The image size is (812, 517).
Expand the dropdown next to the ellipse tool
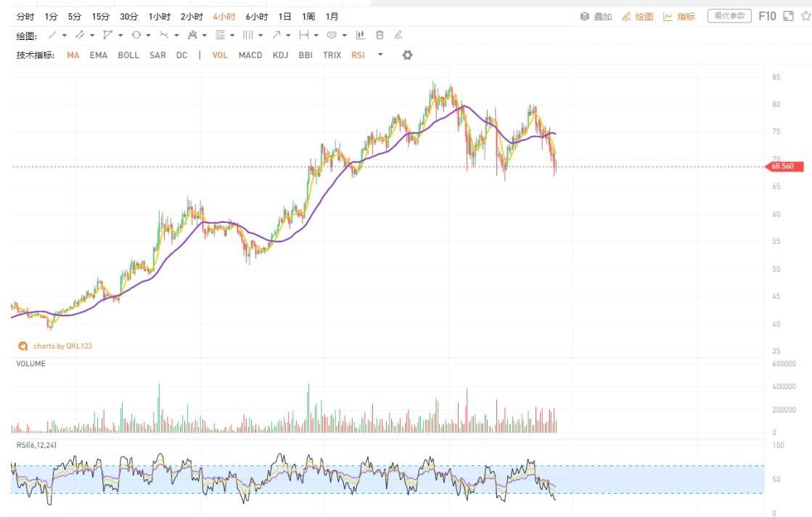point(148,35)
